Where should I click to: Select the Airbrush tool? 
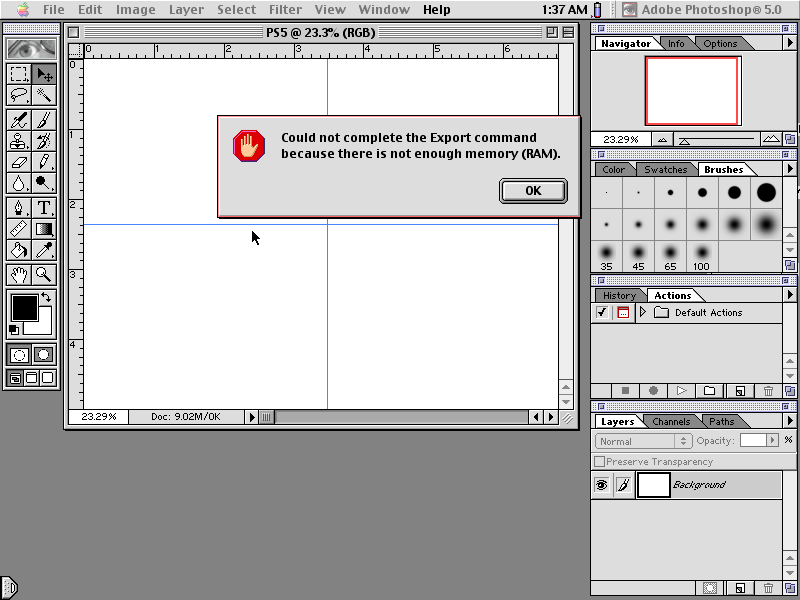point(19,120)
